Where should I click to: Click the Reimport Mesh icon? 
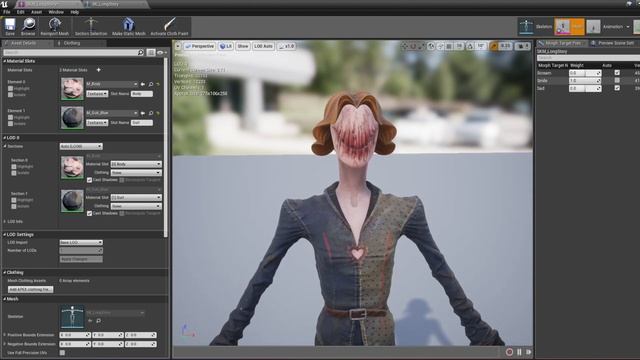tap(54, 24)
